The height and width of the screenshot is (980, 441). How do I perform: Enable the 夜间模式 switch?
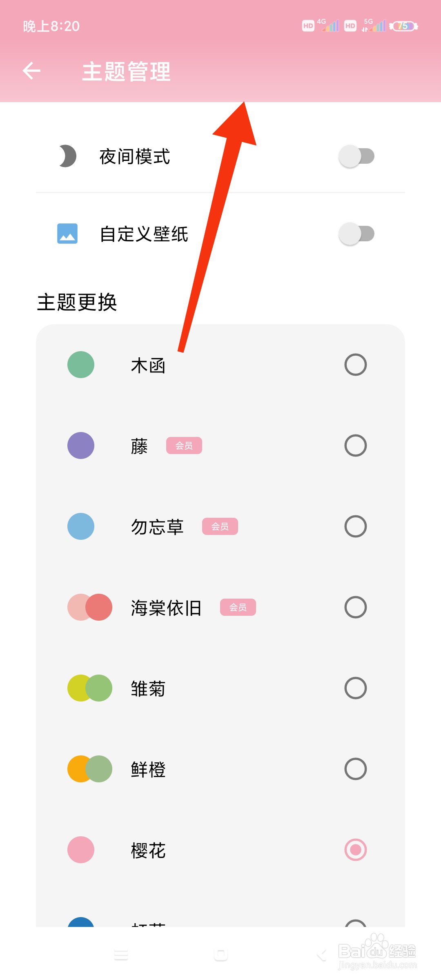356,156
